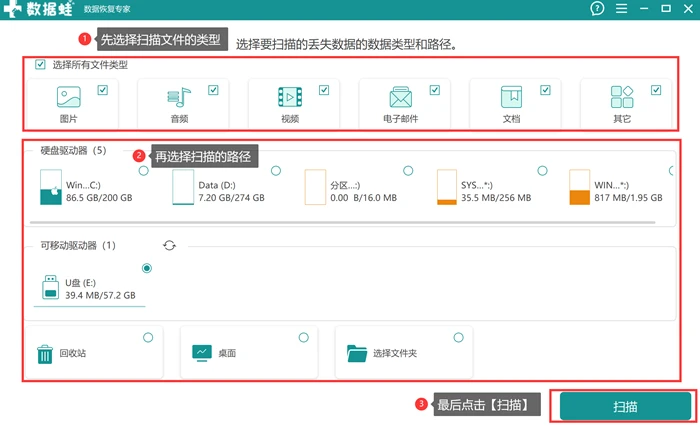Click the hard drive list horizontal scrollbar
The image size is (700, 427).
point(342,222)
